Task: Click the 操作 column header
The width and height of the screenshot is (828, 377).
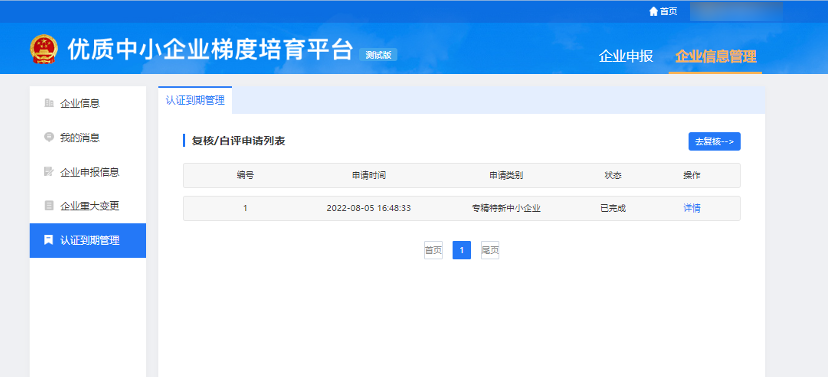Action: (692, 175)
